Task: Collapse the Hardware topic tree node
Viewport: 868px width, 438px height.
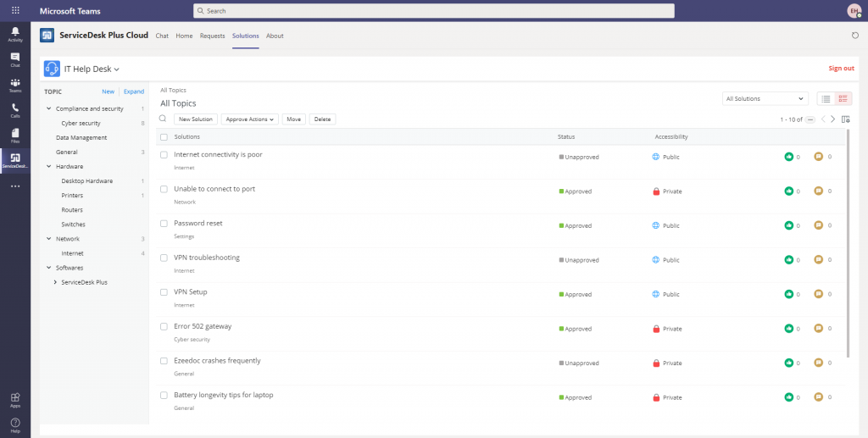Action: (x=48, y=167)
